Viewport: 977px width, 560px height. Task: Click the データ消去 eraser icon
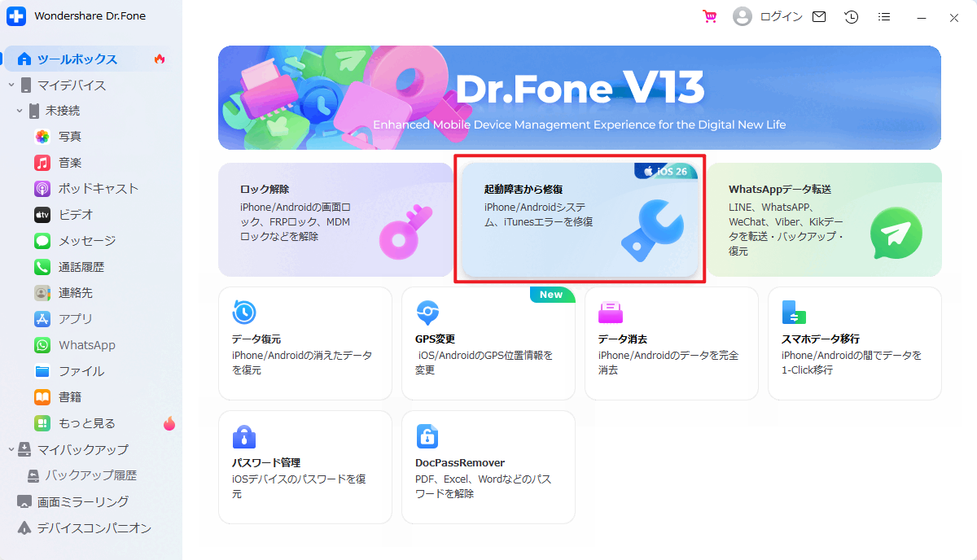pos(611,313)
